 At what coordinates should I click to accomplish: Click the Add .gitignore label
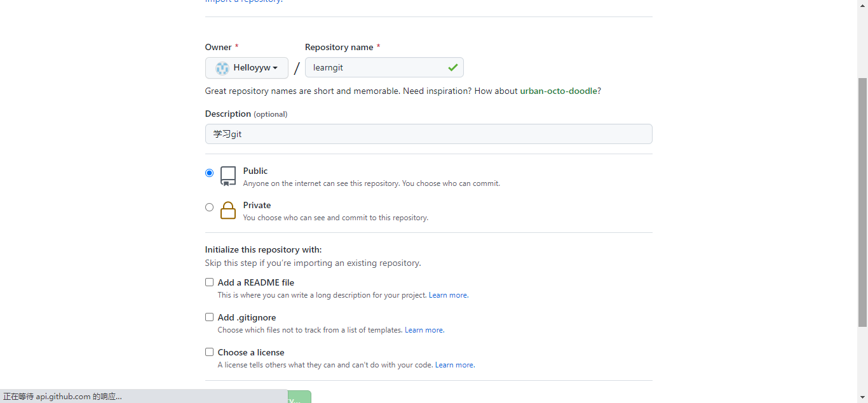(247, 317)
